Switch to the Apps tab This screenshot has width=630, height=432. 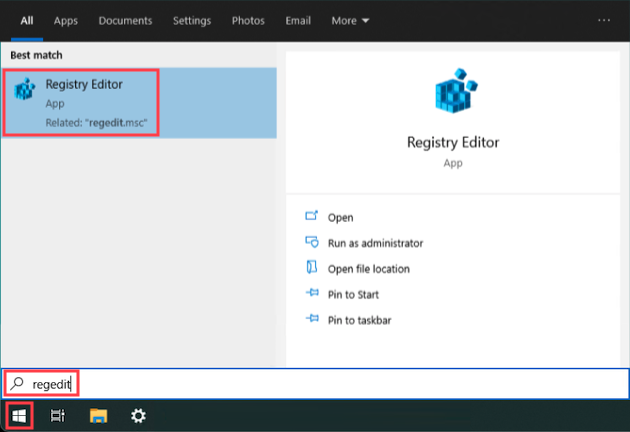click(66, 20)
